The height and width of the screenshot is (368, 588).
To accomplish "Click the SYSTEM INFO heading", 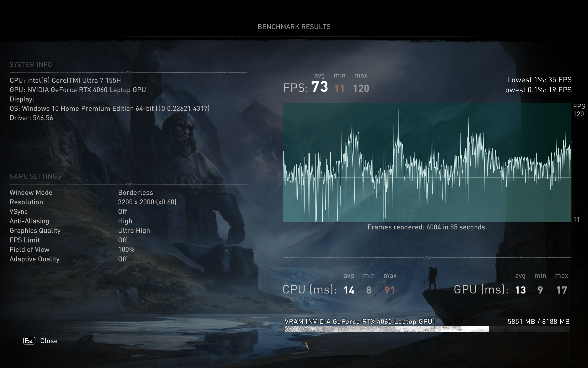I will [x=31, y=65].
